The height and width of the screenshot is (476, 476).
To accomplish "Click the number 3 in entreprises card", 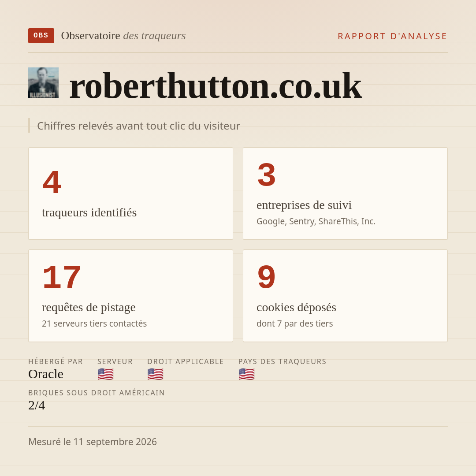I will pyautogui.click(x=267, y=175).
